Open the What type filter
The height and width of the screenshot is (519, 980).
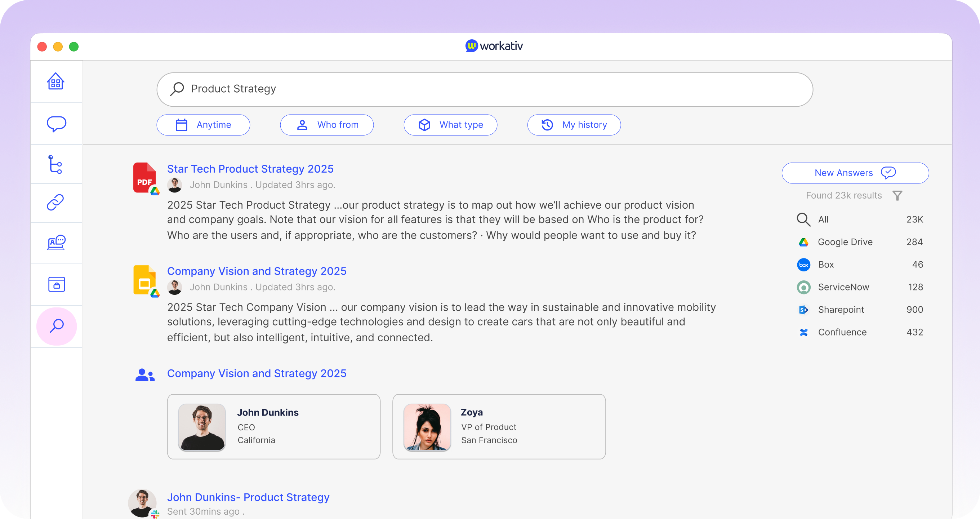tap(450, 125)
